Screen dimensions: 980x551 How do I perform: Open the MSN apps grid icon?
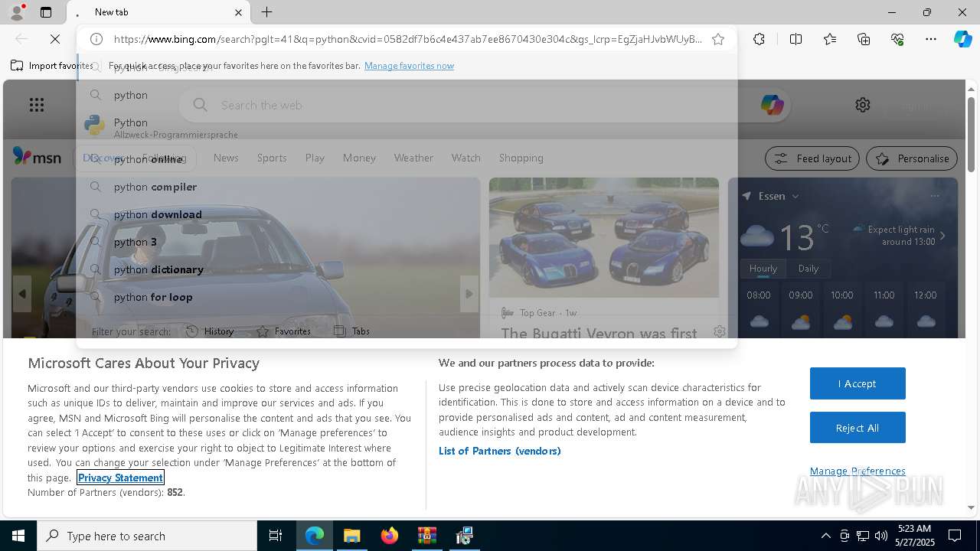point(36,105)
